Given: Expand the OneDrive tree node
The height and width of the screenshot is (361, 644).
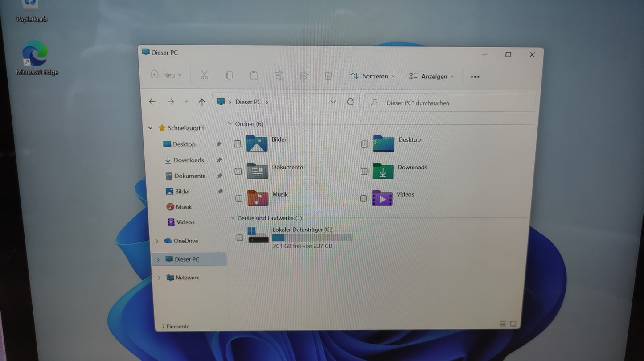Looking at the screenshot, I should pos(157,241).
